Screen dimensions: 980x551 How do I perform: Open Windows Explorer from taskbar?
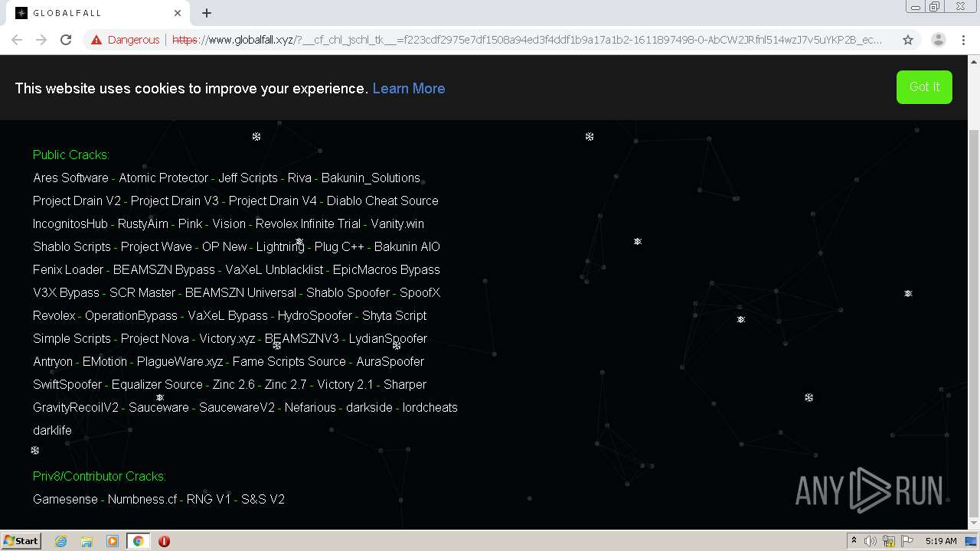click(x=87, y=541)
